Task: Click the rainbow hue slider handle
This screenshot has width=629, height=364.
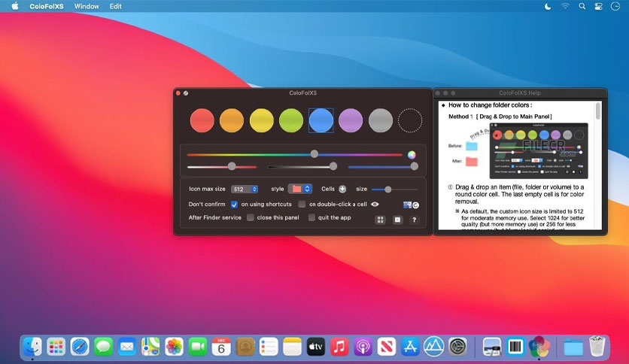Action: tap(314, 154)
